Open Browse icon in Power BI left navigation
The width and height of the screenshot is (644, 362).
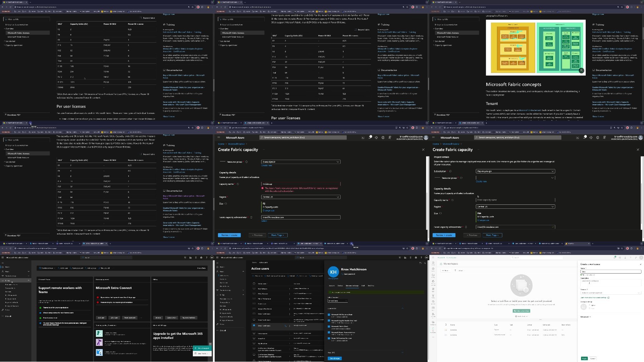pyautogui.click(x=433, y=275)
